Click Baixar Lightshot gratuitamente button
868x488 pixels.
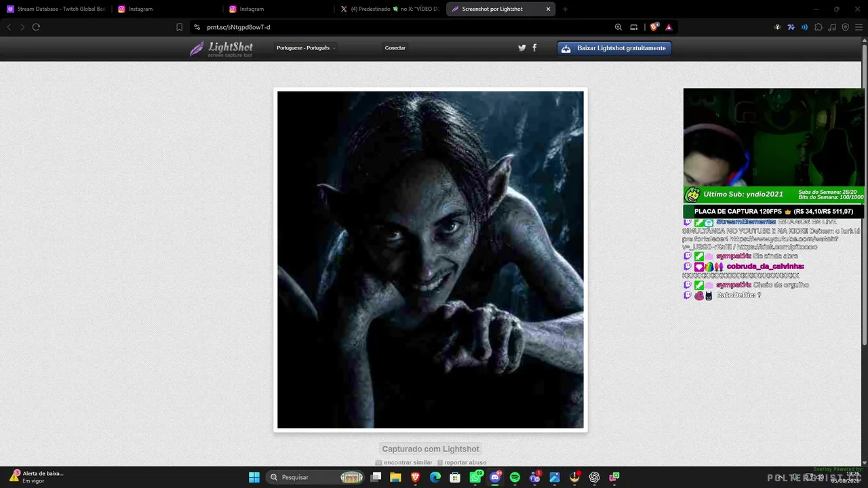pyautogui.click(x=614, y=48)
